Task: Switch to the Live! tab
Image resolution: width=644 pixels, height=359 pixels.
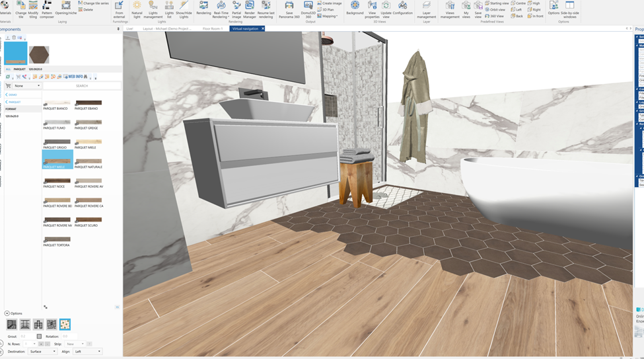Action: (129, 29)
